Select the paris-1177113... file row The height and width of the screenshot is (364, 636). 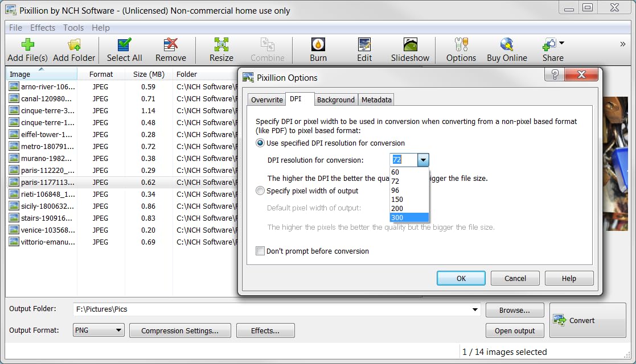[122, 183]
